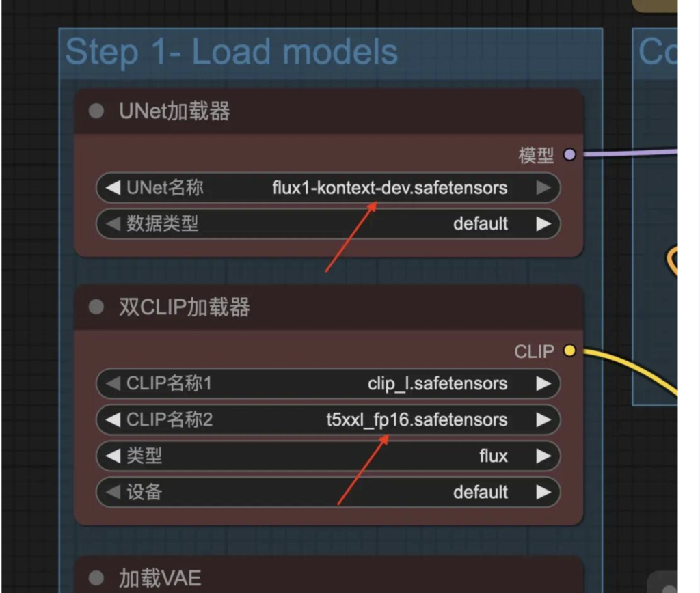The width and height of the screenshot is (700, 593).
Task: Click the 数据类型 label
Action: tap(162, 223)
